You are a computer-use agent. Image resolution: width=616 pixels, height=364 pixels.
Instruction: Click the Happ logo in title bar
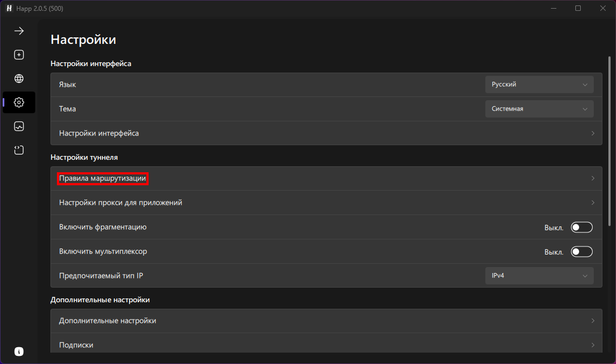click(x=9, y=9)
